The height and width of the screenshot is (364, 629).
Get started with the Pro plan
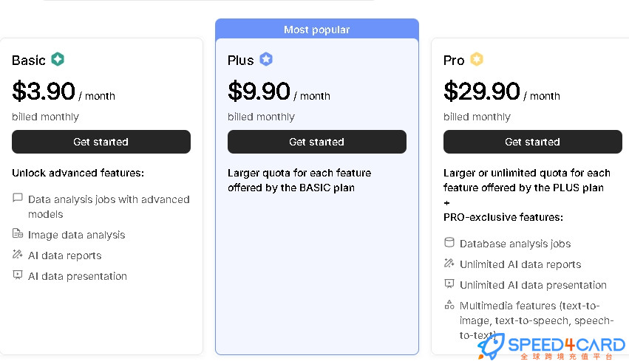pyautogui.click(x=533, y=142)
